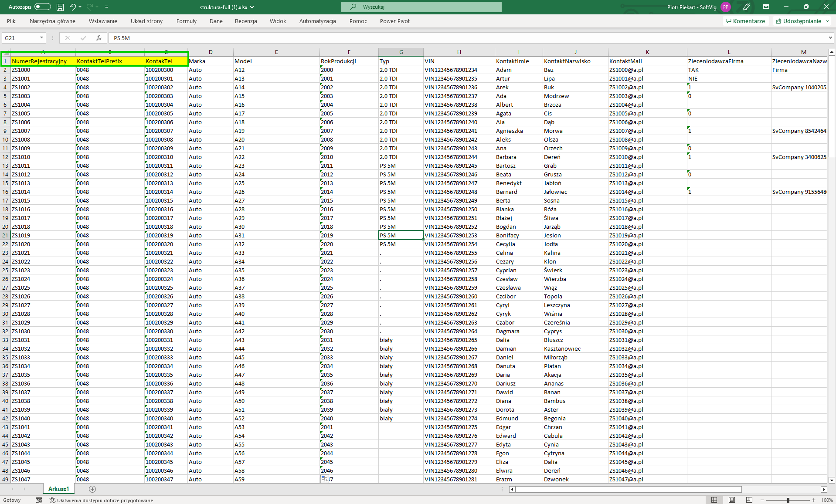Expand the formula bar chevron

[x=830, y=38]
